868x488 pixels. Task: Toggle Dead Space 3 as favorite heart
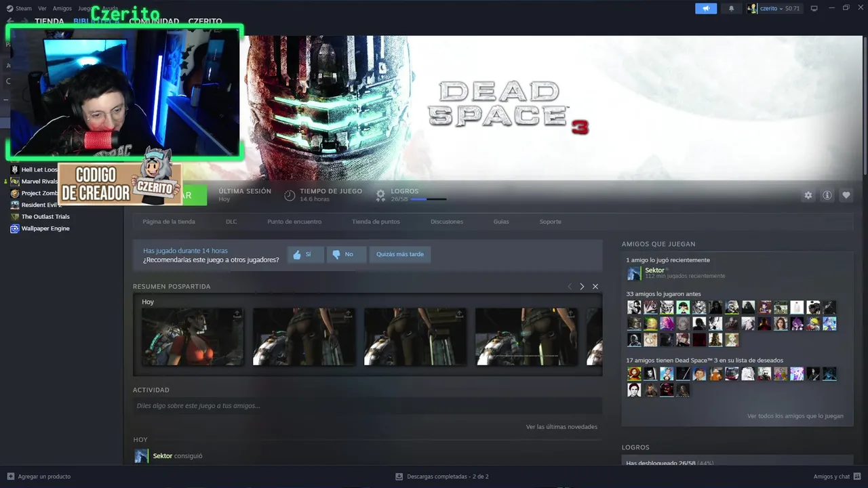[x=846, y=195]
